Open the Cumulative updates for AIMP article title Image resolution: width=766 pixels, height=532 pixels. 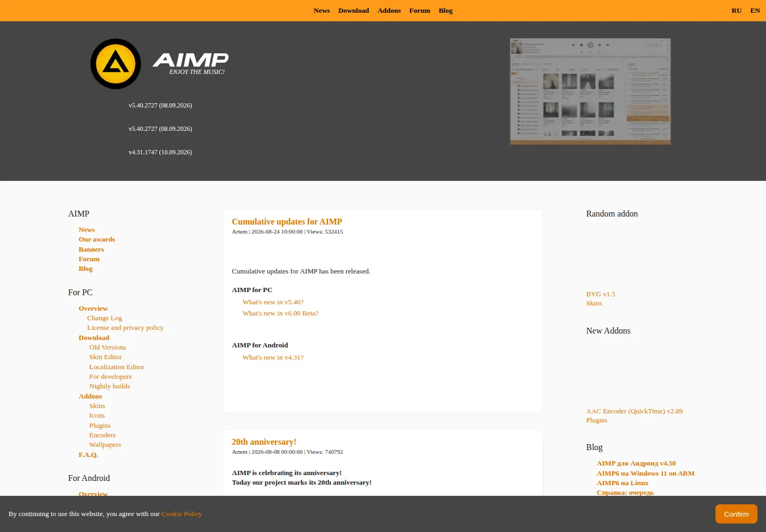287,222
